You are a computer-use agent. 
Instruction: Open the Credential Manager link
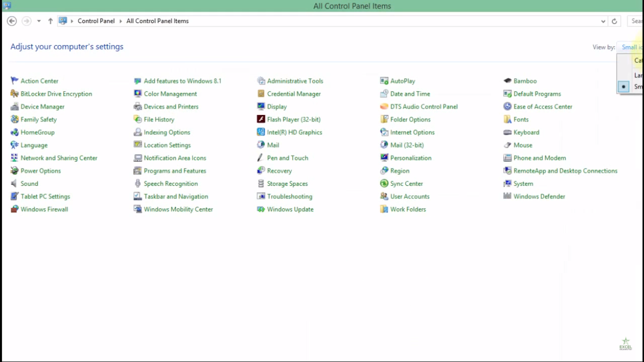click(x=294, y=94)
